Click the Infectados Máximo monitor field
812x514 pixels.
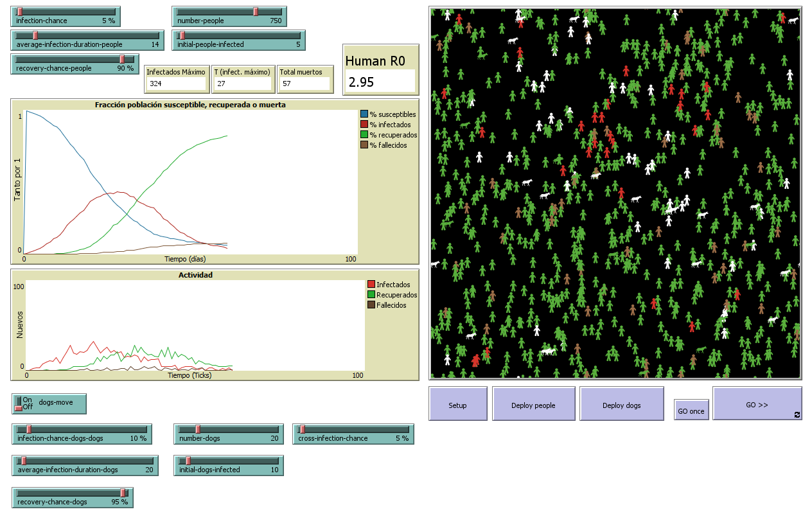coord(175,84)
